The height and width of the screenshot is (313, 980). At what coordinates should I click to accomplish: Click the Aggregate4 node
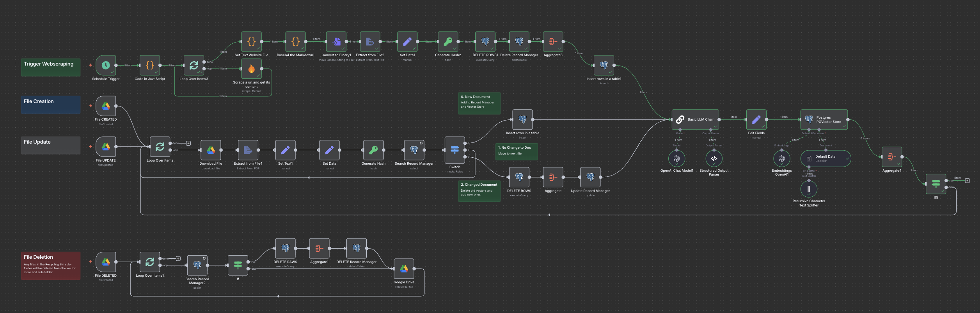coord(892,157)
